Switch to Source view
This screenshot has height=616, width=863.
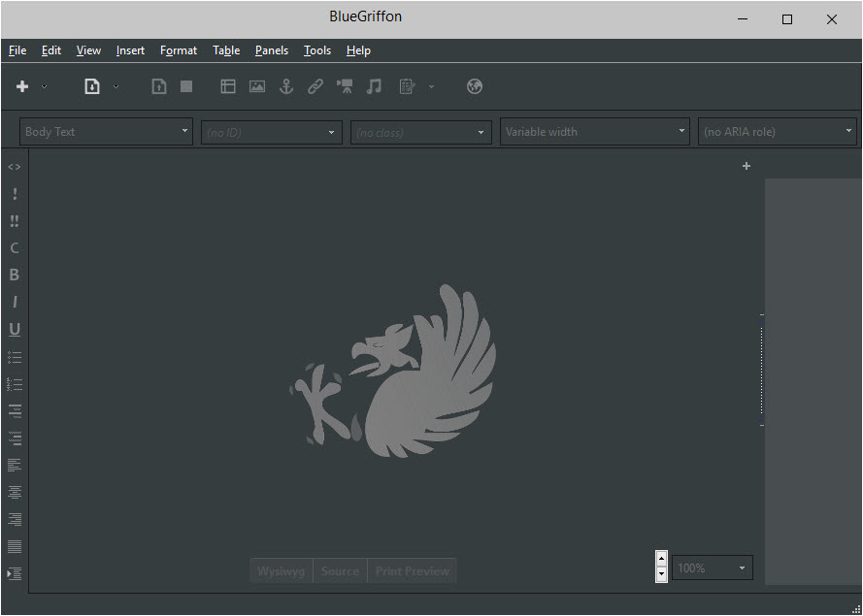(x=340, y=571)
